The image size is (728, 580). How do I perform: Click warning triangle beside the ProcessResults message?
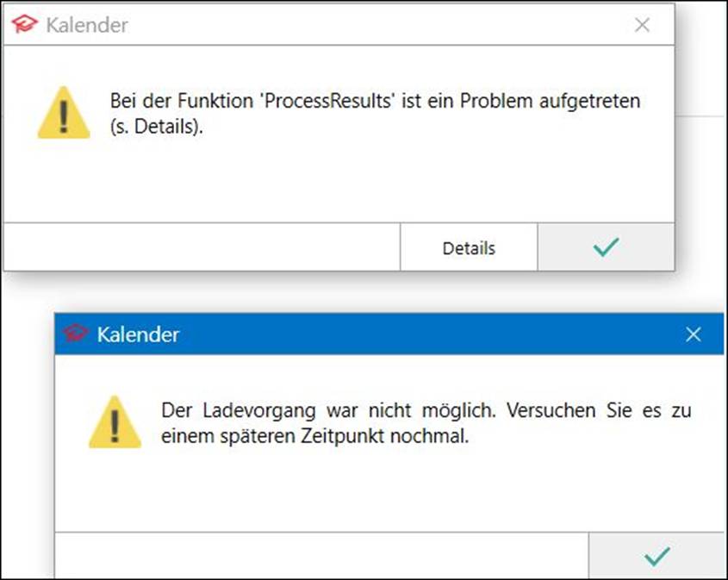pos(64,113)
